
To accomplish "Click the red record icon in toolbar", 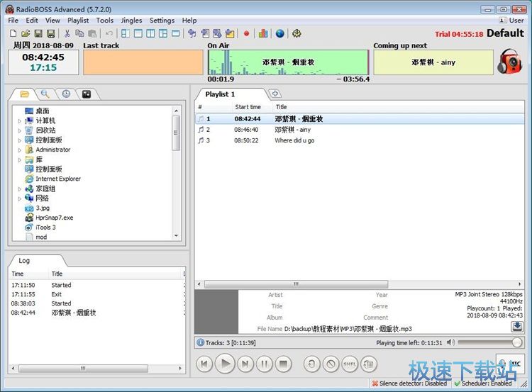I will (246, 33).
